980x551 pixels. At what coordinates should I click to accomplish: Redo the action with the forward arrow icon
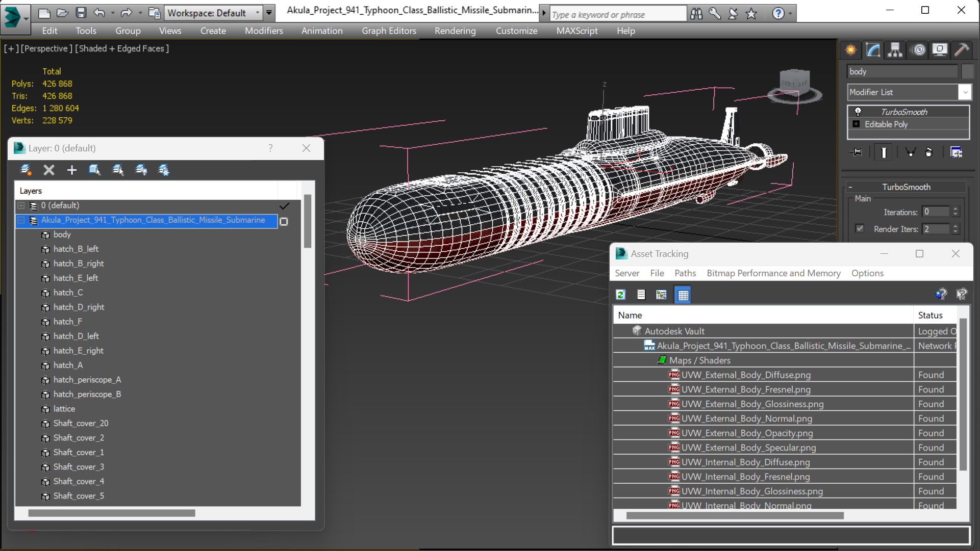click(127, 13)
